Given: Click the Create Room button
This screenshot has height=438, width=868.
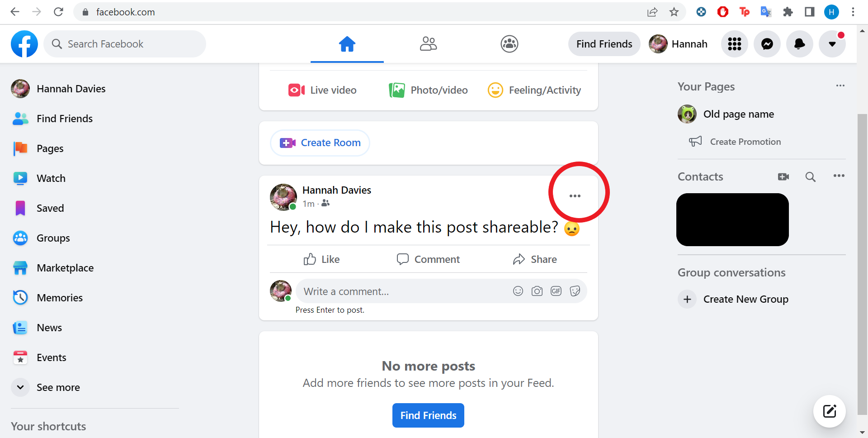Looking at the screenshot, I should tap(320, 143).
